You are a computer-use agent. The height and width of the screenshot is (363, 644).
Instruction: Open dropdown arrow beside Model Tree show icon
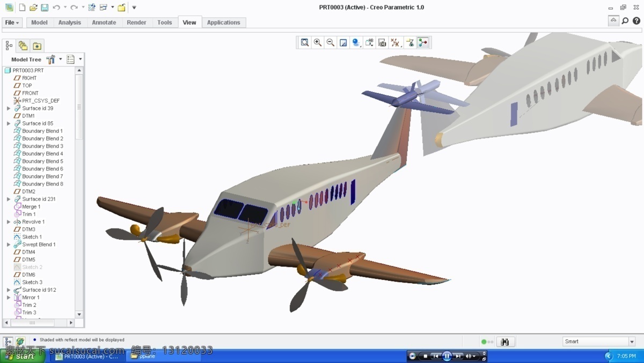coord(80,59)
